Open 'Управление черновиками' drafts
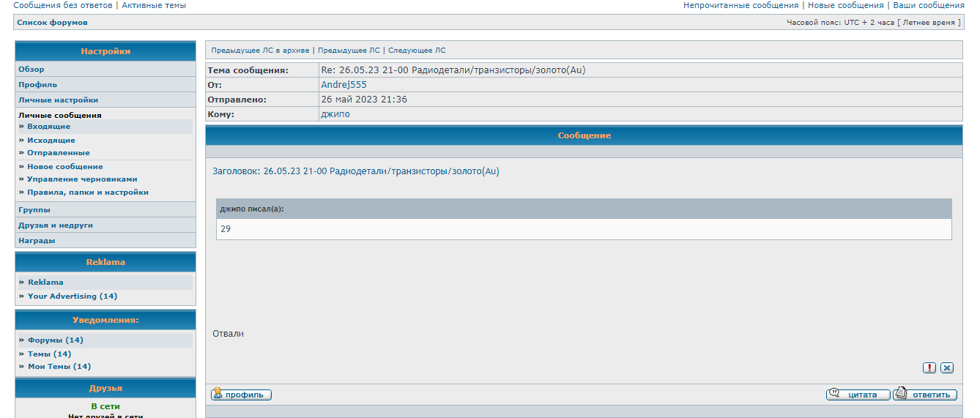Screen dimensions: 980x418 point(82,179)
